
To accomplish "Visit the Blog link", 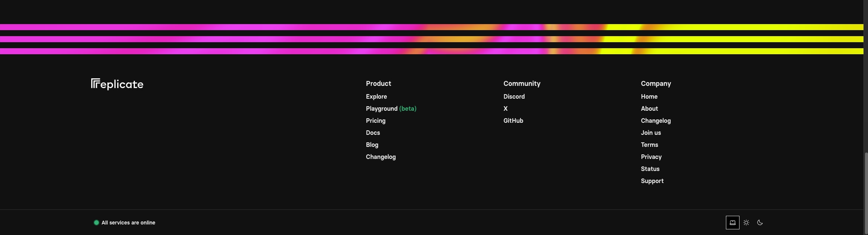I will pyautogui.click(x=372, y=145).
